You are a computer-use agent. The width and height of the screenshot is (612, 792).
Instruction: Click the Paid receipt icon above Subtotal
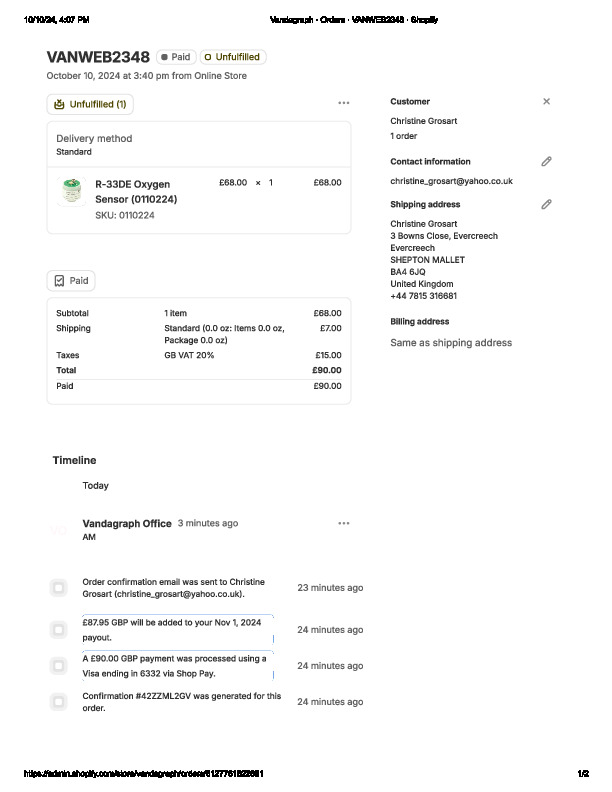59,281
